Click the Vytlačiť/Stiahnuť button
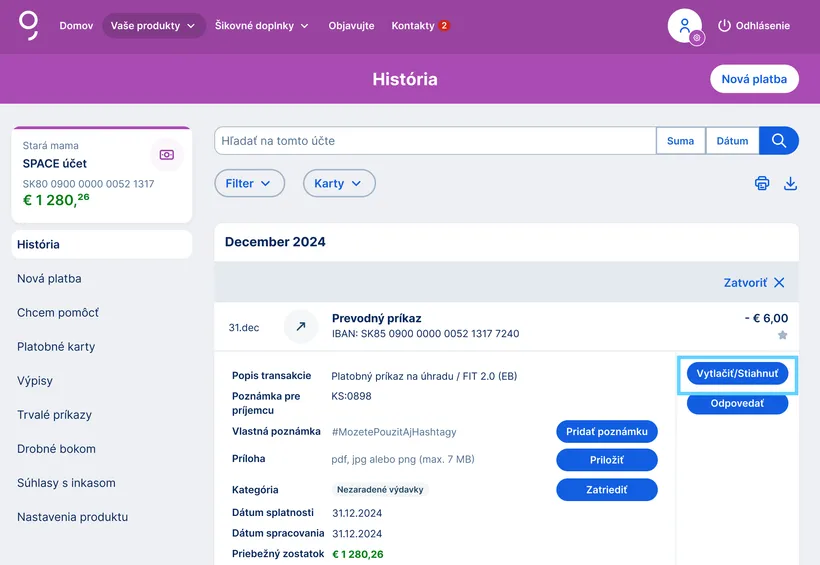This screenshot has height=565, width=820. pos(737,373)
